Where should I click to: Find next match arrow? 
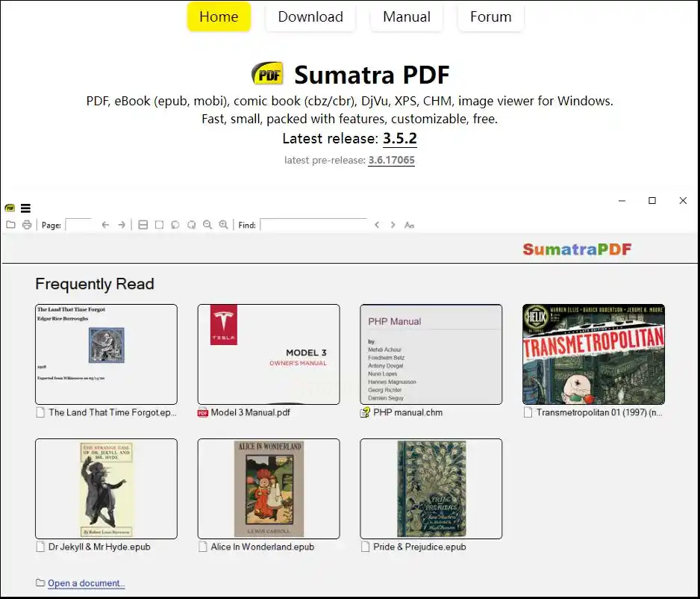click(393, 225)
